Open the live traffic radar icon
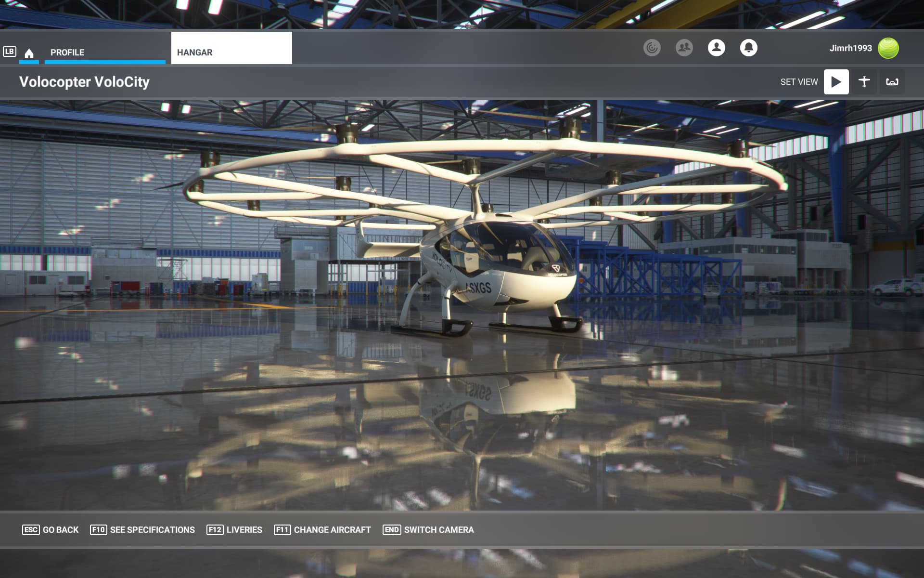The height and width of the screenshot is (578, 924). tap(652, 48)
